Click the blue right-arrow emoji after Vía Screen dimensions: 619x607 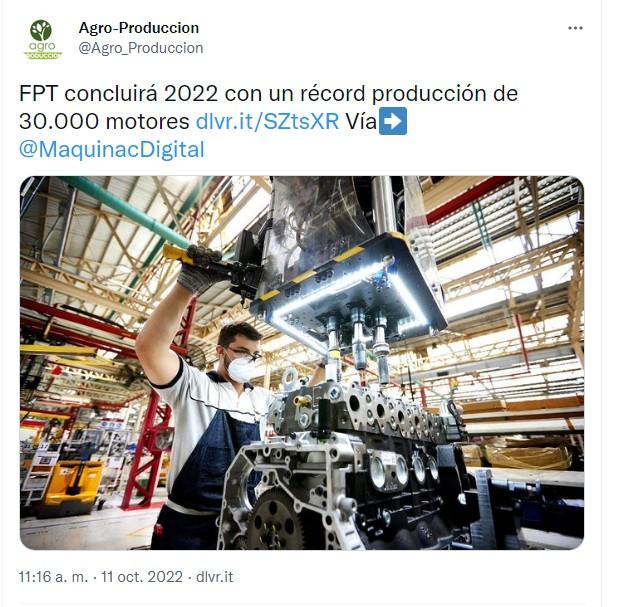tap(392, 121)
